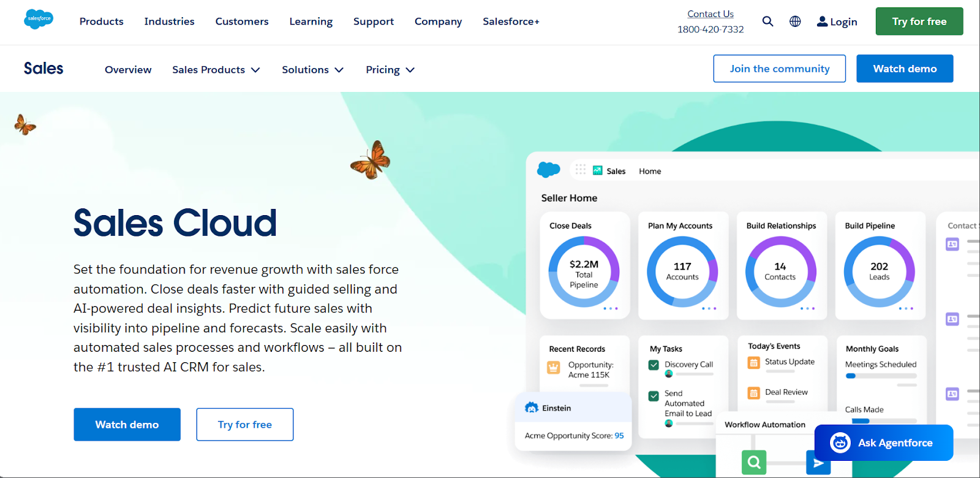Click the app launcher dots icon in the dashboard

(x=581, y=169)
